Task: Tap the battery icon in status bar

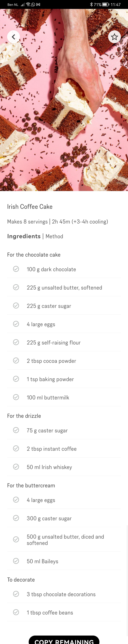Action: tap(106, 5)
